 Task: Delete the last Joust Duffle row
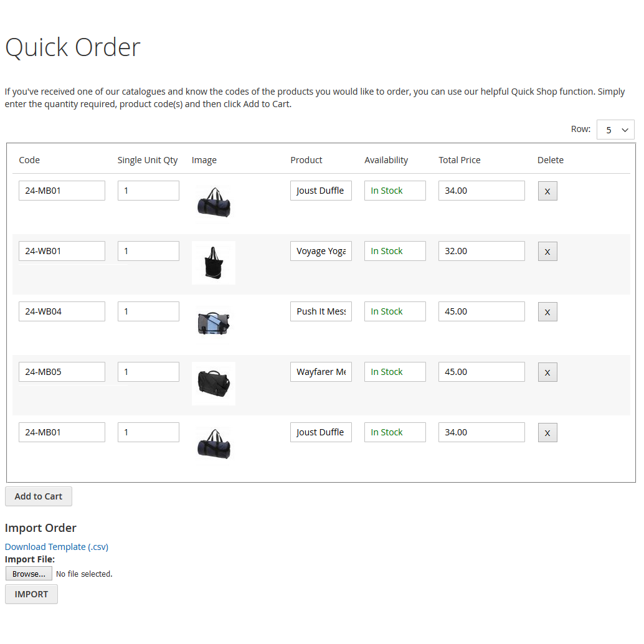pos(547,432)
